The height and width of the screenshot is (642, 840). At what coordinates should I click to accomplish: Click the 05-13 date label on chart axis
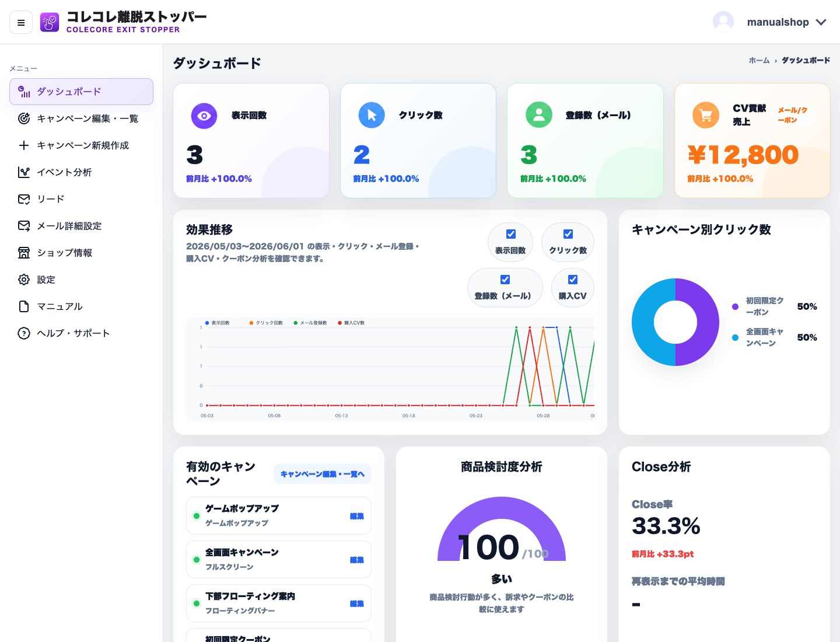pyautogui.click(x=341, y=416)
